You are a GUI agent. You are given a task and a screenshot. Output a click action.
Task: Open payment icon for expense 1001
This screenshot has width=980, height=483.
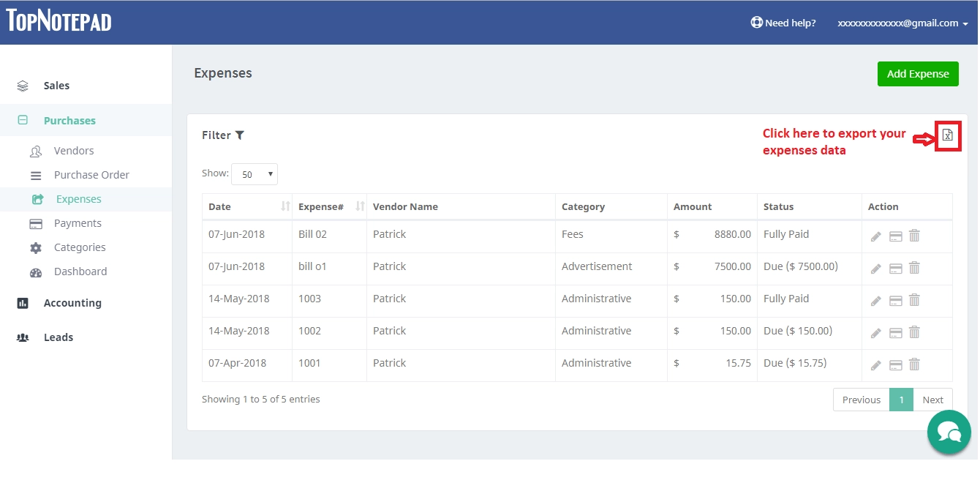pos(895,365)
